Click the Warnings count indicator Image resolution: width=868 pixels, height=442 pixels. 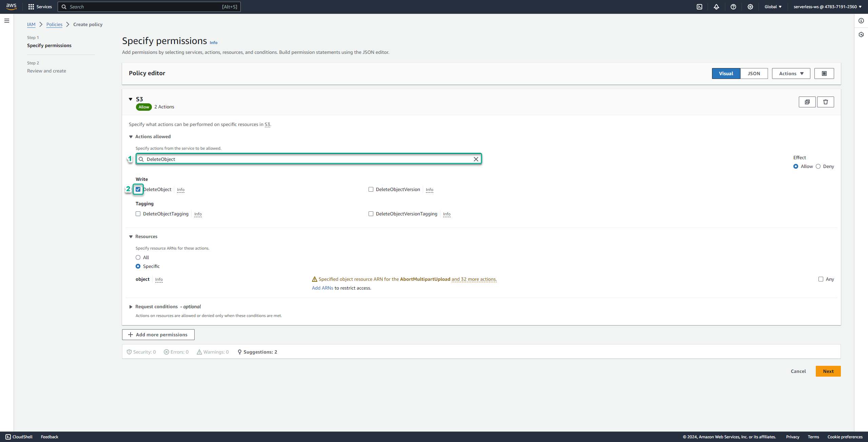coord(213,352)
